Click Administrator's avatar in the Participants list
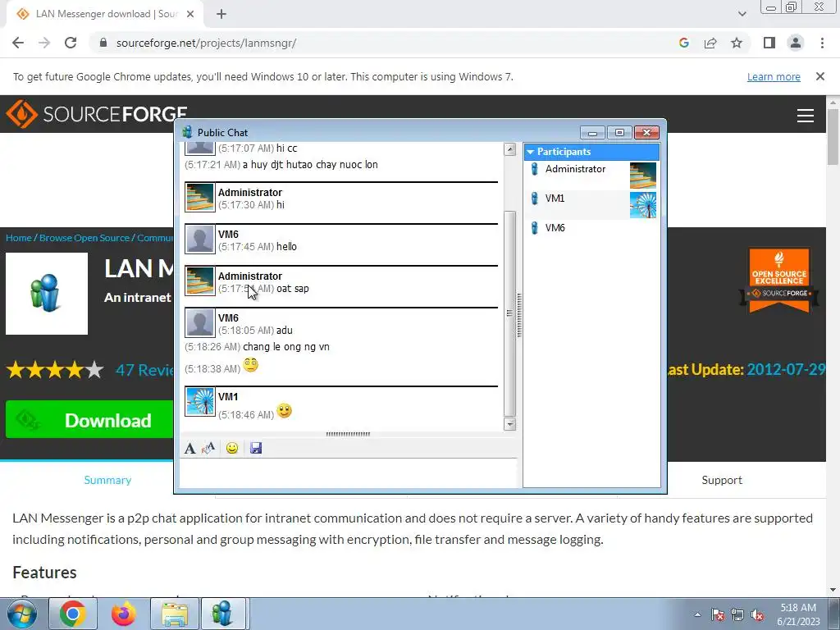 [x=643, y=176]
